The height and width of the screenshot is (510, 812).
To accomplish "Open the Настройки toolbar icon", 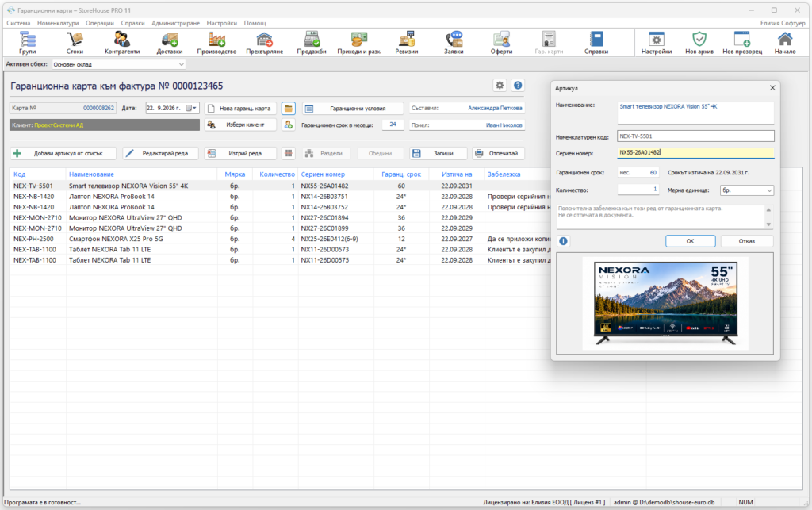I will tap(656, 43).
